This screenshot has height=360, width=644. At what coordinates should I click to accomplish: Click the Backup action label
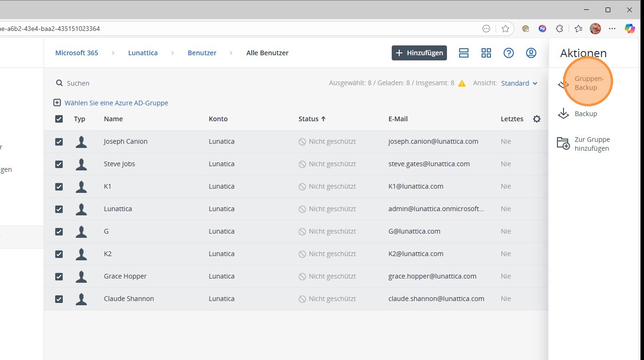(586, 114)
